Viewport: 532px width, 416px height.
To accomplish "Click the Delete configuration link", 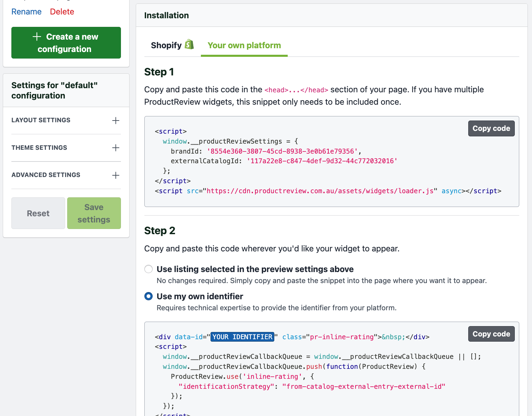I will (62, 12).
